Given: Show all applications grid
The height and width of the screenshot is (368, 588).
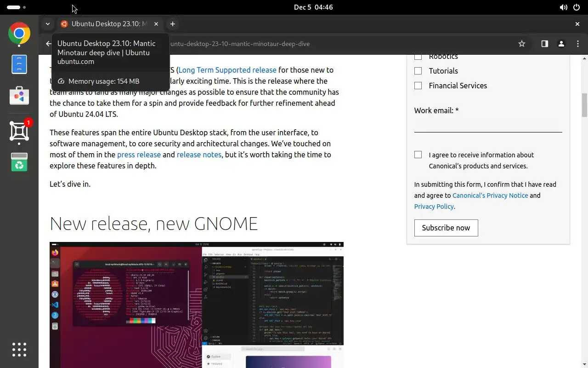Looking at the screenshot, I should click(x=19, y=350).
